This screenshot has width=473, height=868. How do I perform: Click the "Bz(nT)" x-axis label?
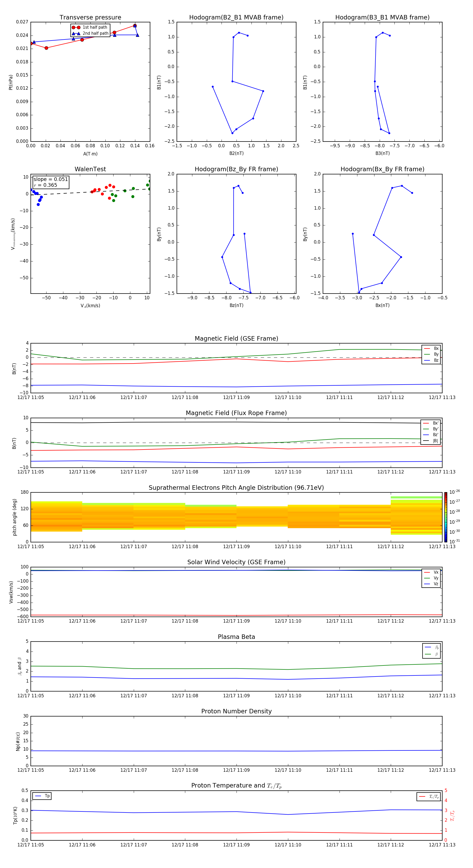tap(236, 305)
